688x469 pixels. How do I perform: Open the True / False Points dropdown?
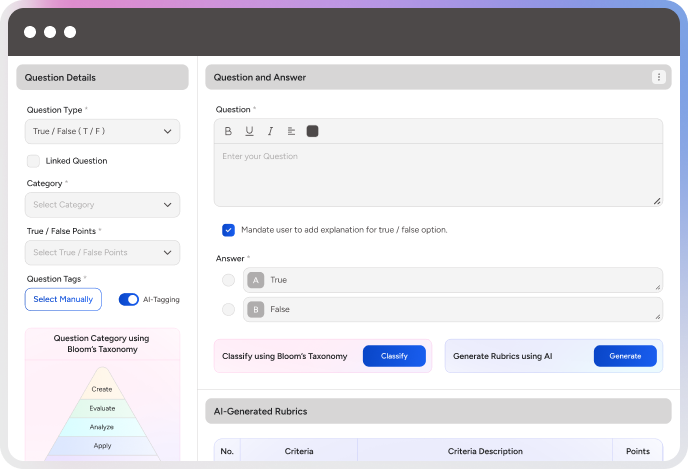click(x=102, y=252)
